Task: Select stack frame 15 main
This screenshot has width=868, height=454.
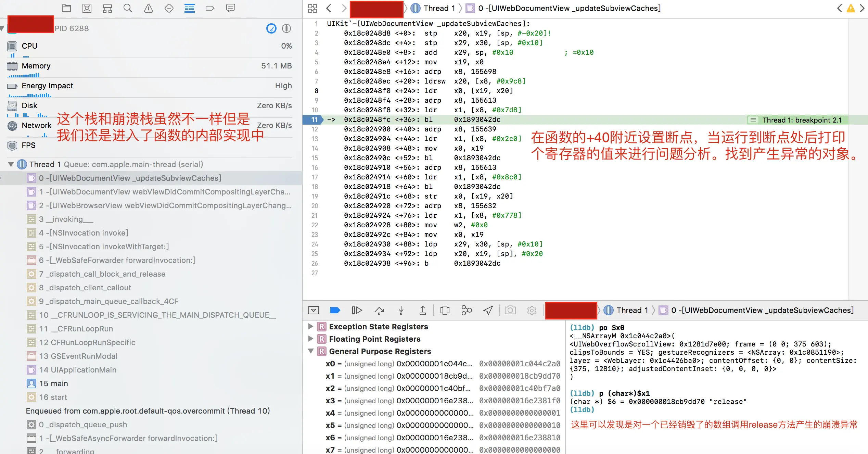Action: (x=53, y=383)
